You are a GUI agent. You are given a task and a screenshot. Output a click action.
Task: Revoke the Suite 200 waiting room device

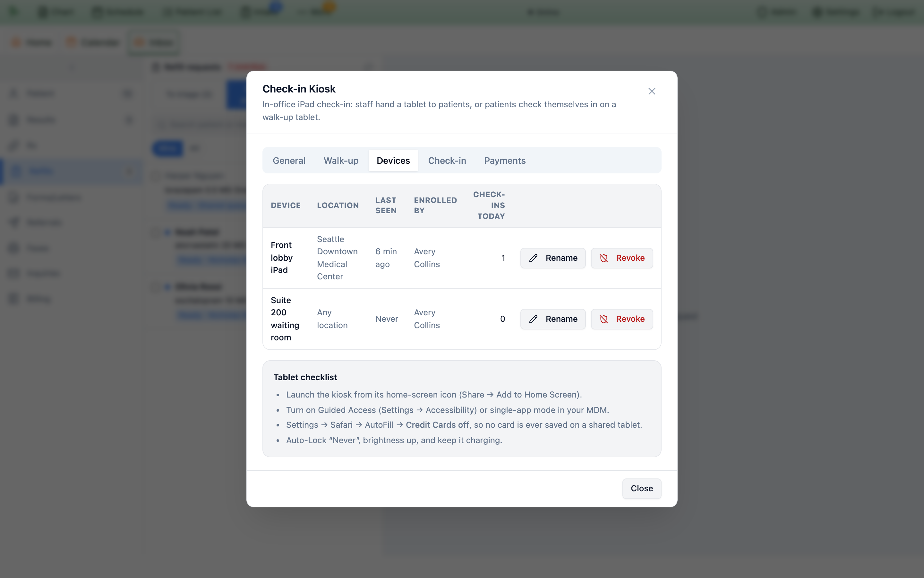[x=621, y=319]
